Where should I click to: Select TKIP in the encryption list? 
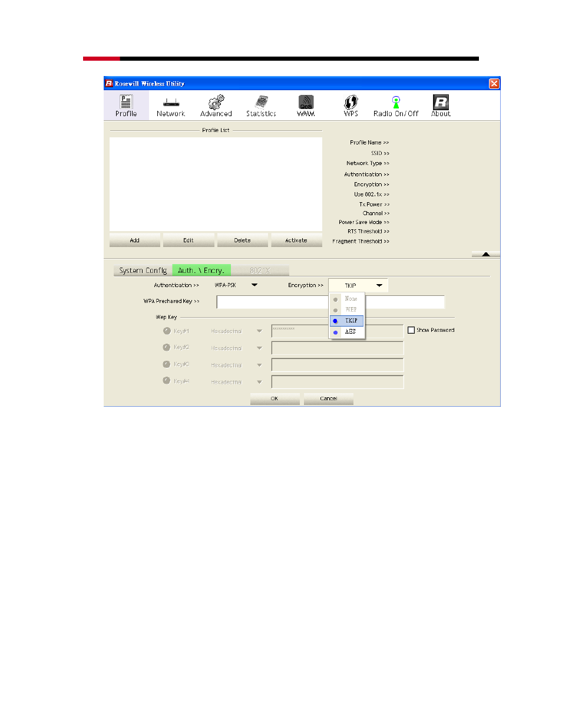pos(348,321)
